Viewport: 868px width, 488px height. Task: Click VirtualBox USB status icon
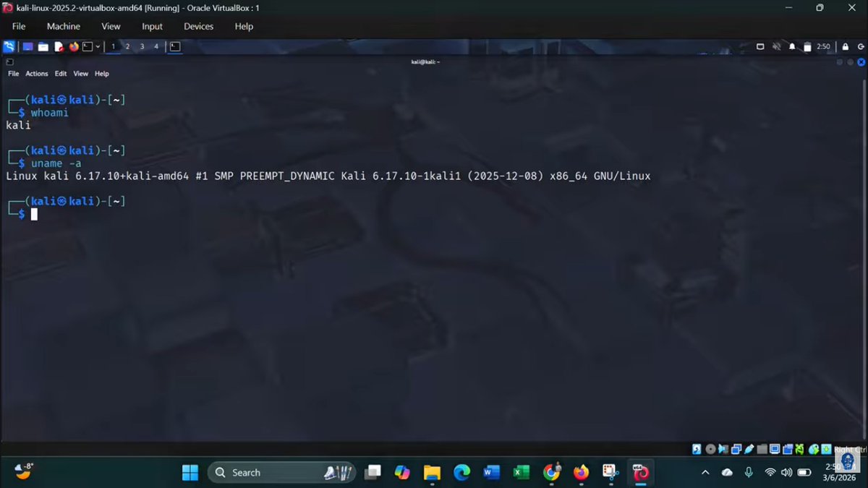point(749,449)
